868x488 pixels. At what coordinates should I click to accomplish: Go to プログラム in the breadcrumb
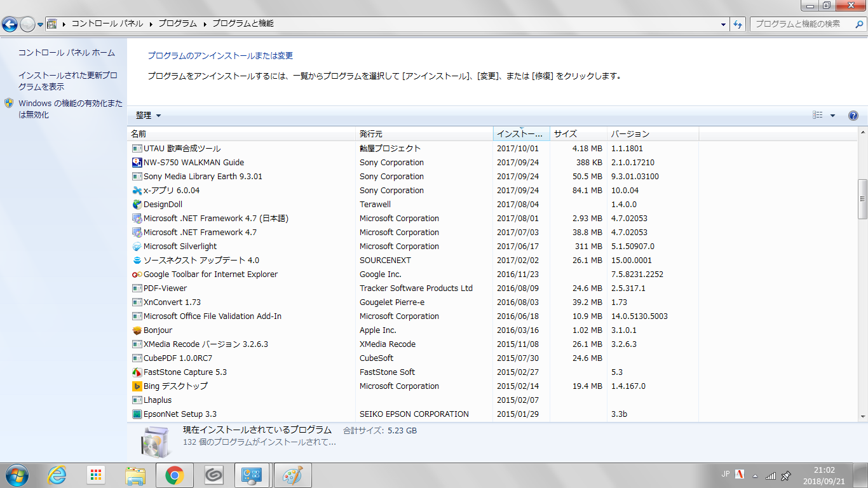[x=178, y=24]
